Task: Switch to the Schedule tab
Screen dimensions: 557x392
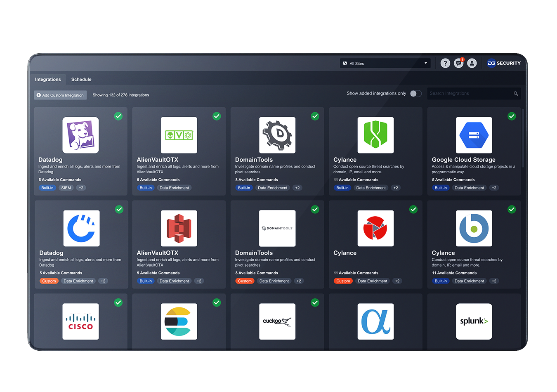Action: pyautogui.click(x=81, y=79)
